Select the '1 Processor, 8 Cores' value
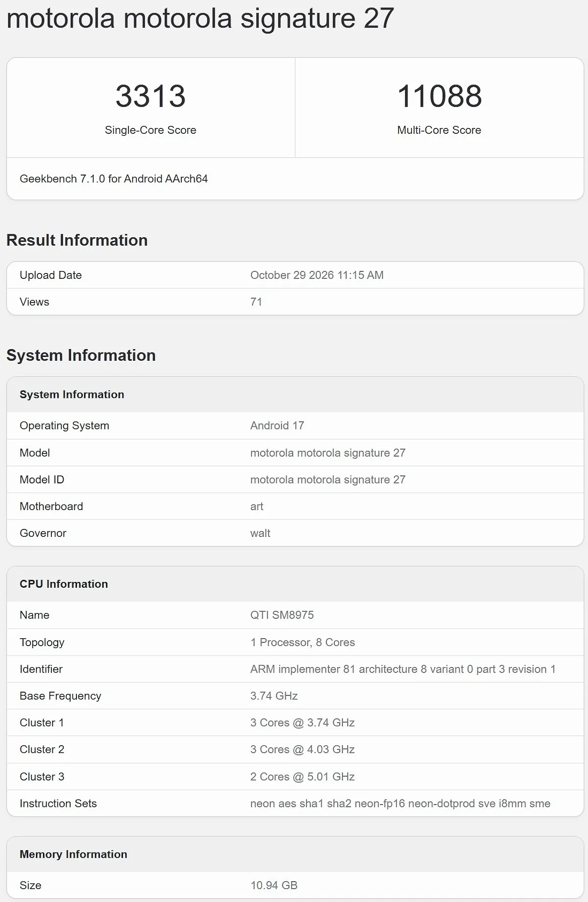The height and width of the screenshot is (902, 588). [302, 642]
